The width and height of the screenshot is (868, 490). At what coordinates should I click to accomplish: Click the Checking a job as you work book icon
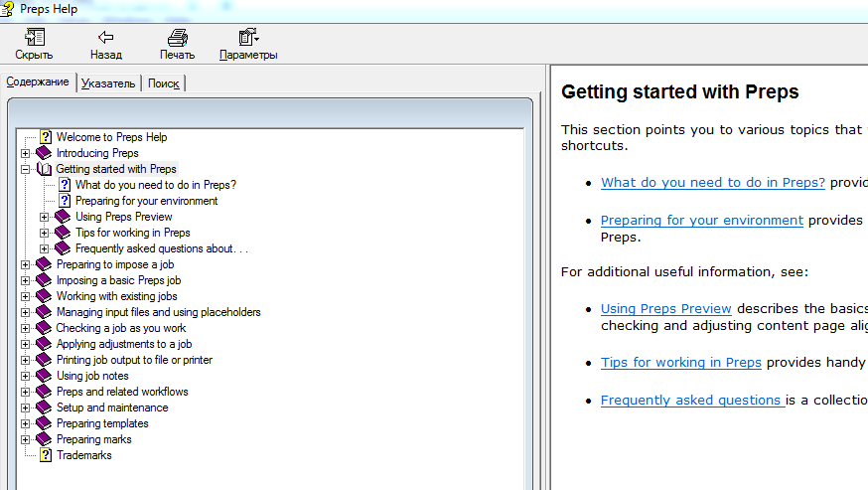coord(44,328)
